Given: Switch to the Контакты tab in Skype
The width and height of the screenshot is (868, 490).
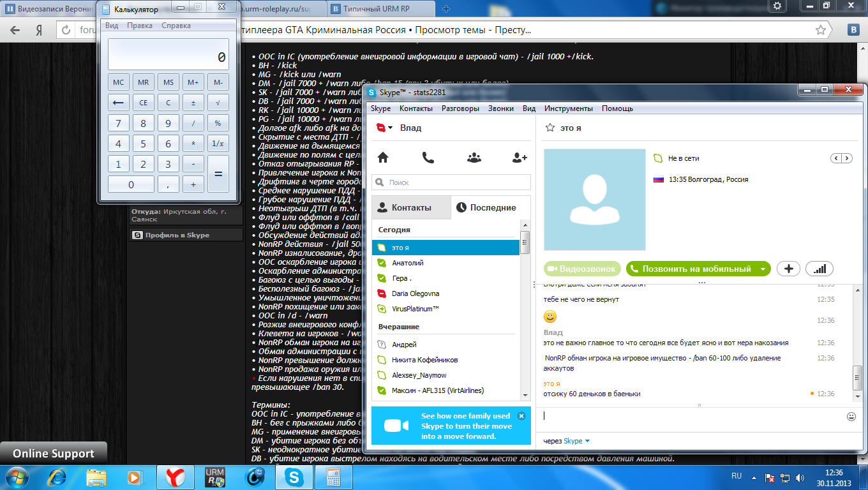Looking at the screenshot, I should [x=411, y=207].
